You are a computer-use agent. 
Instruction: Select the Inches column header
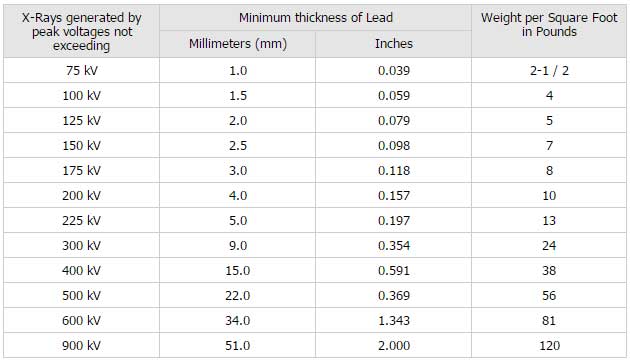pos(394,43)
